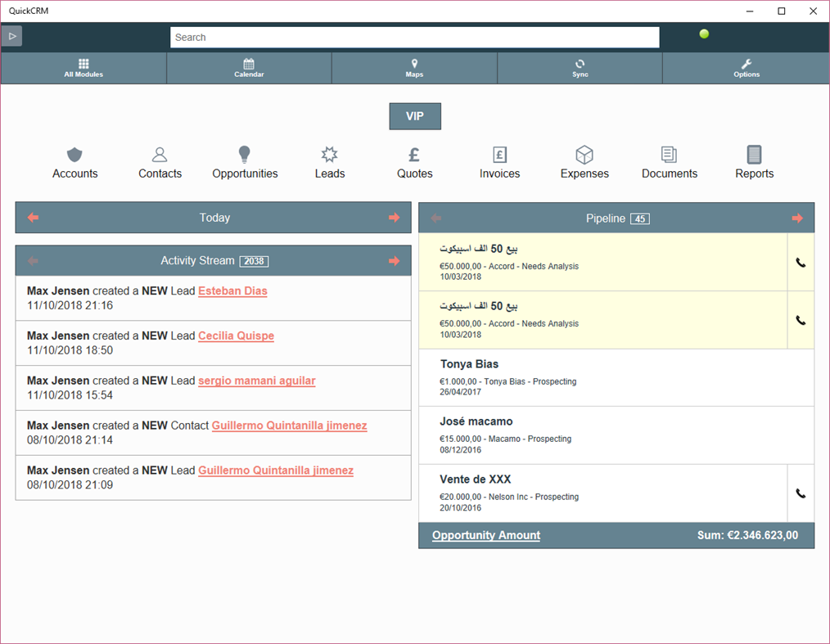Open the All Modules toolbar item

pyautogui.click(x=83, y=67)
